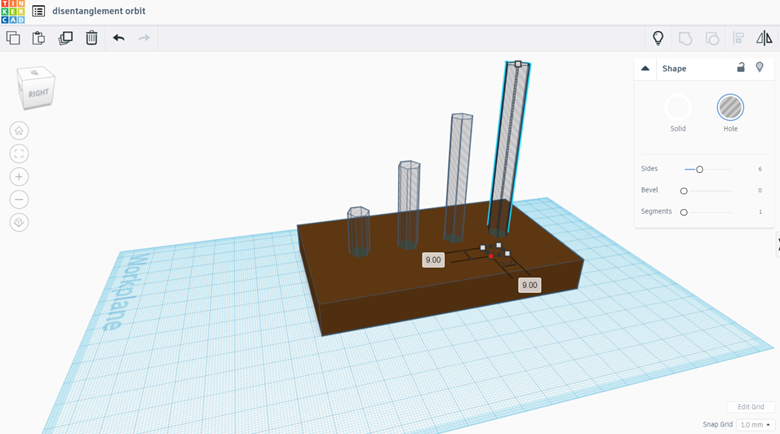780x434 pixels.
Task: Fit all in view
Action: (x=19, y=154)
